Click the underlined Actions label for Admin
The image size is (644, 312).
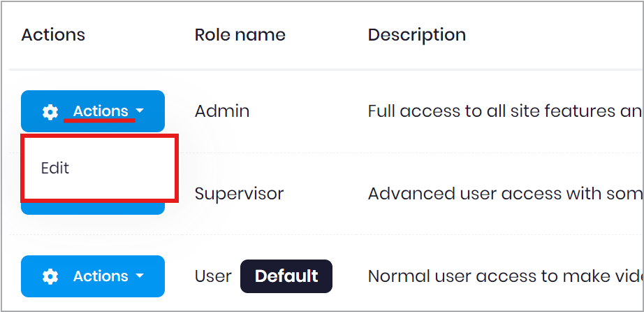101,111
